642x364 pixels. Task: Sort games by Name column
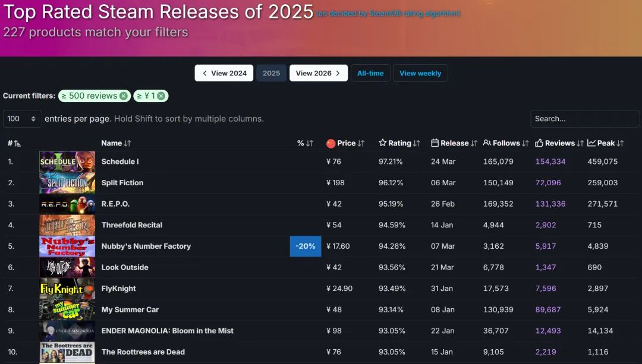coord(116,143)
